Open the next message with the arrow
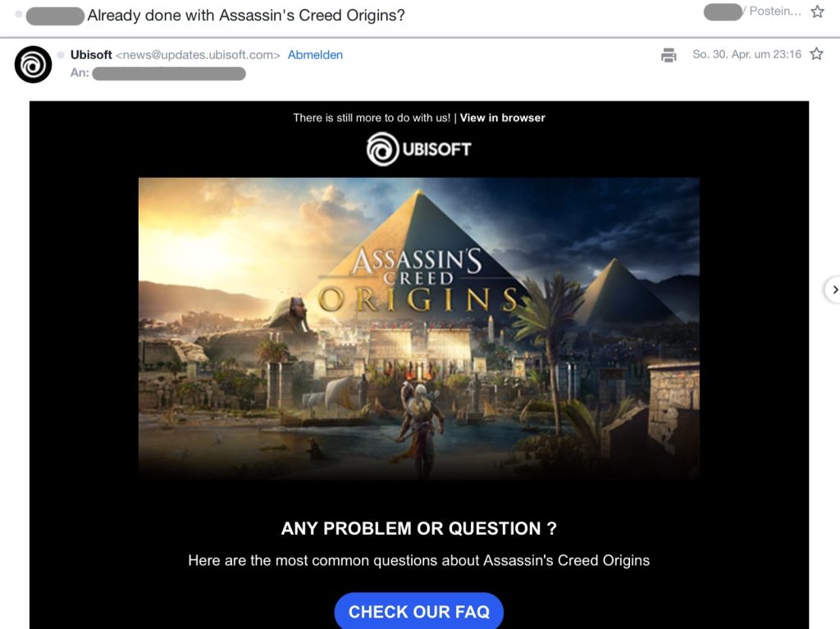Screen dimensions: 840x629 pyautogui.click(x=833, y=289)
